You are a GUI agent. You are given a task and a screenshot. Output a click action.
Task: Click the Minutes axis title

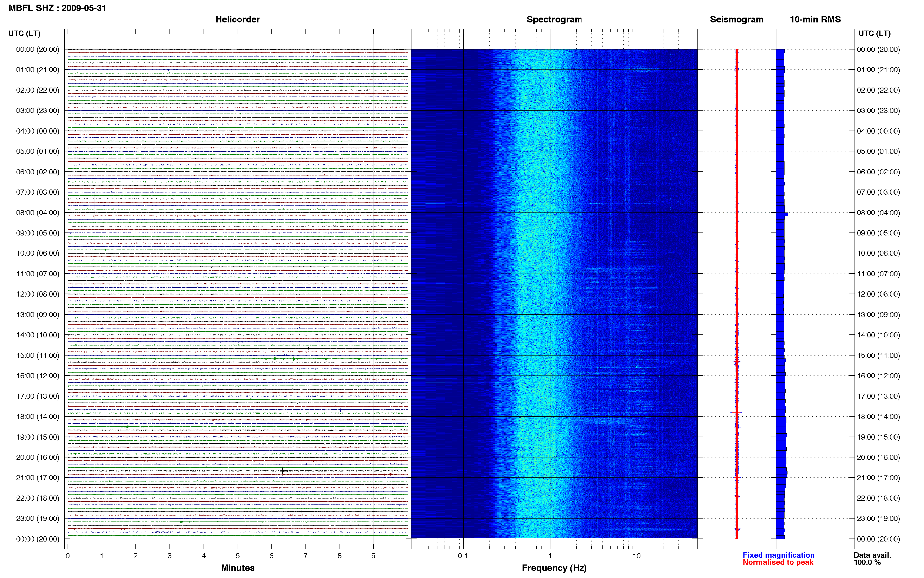pyautogui.click(x=238, y=568)
